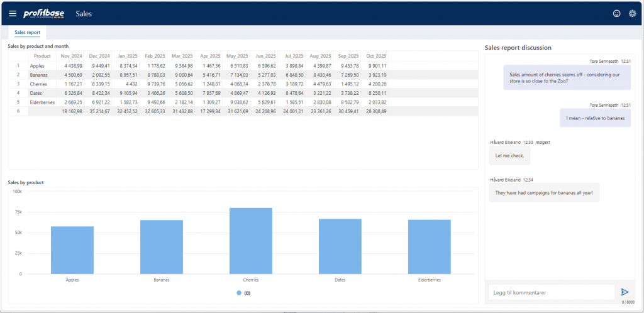Select the 'I mean - relative to bananas' message
Viewport: 644px width, 313px height.
[589, 117]
